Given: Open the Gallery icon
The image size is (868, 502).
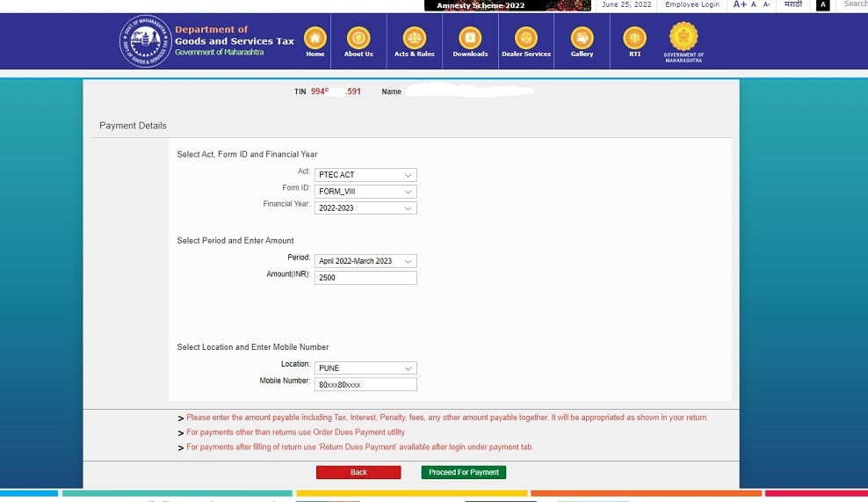Looking at the screenshot, I should (582, 38).
